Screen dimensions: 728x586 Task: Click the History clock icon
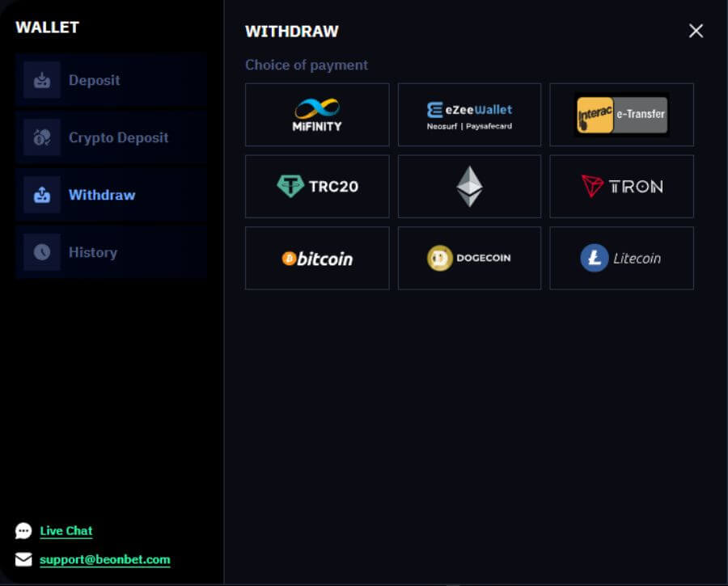point(42,252)
